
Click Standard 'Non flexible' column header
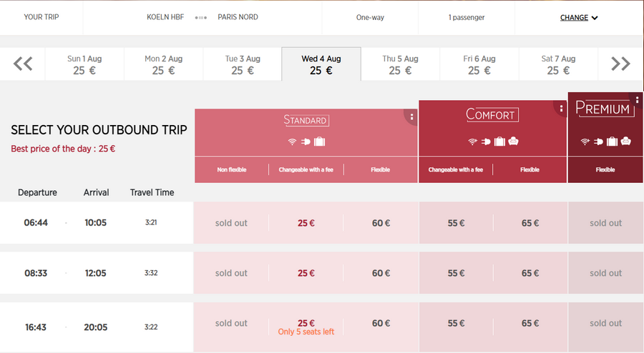(x=232, y=170)
